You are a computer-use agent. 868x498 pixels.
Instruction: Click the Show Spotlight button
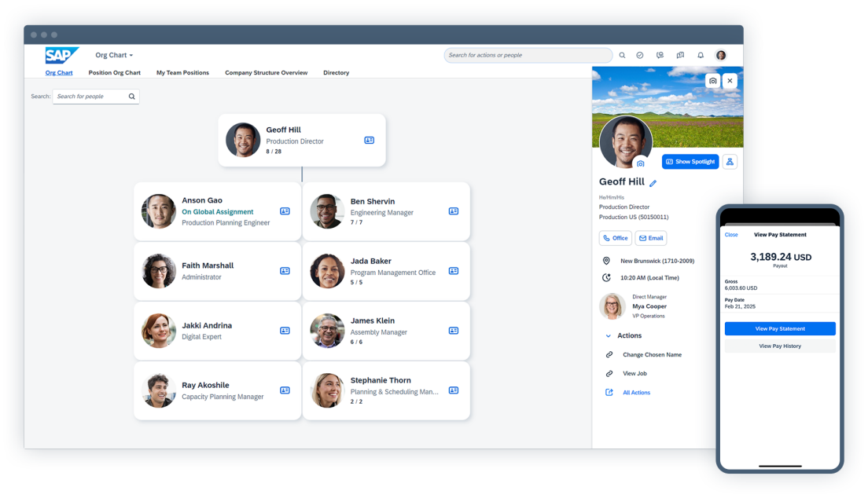(x=690, y=162)
